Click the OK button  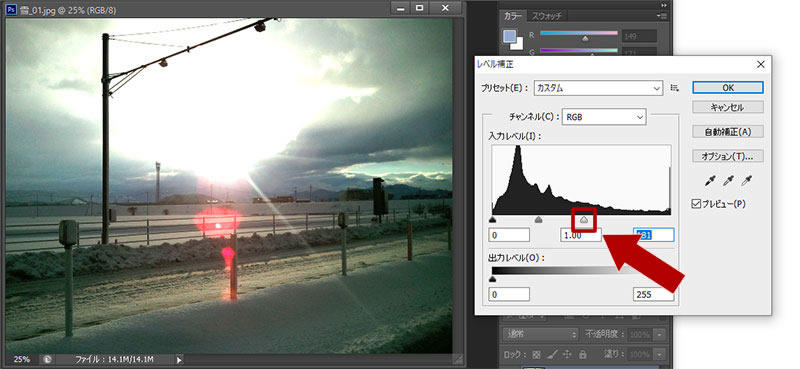click(728, 88)
